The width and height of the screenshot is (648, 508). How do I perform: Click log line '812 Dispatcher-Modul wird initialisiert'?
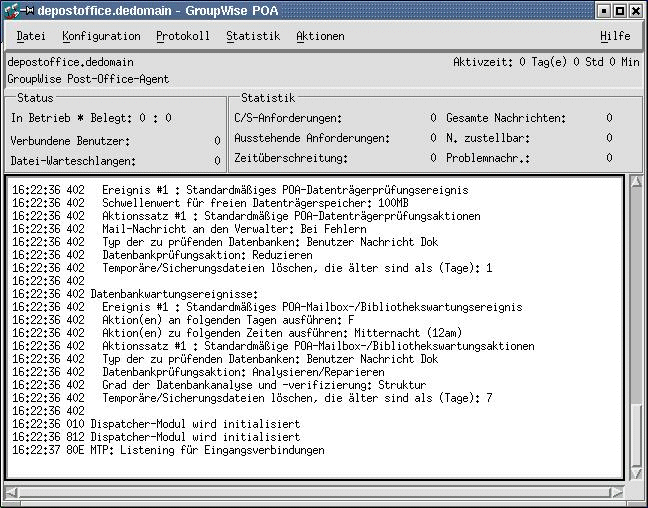[156, 437]
